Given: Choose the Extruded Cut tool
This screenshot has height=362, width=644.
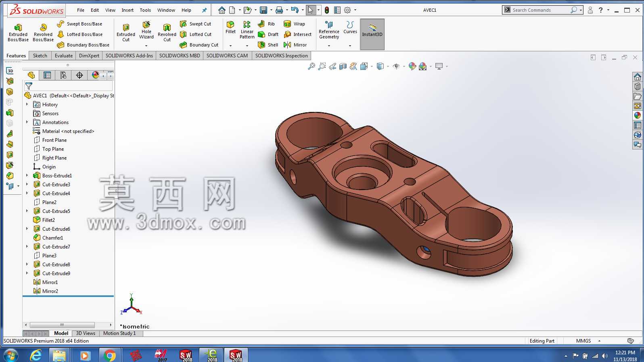Looking at the screenshot, I should coord(126,33).
